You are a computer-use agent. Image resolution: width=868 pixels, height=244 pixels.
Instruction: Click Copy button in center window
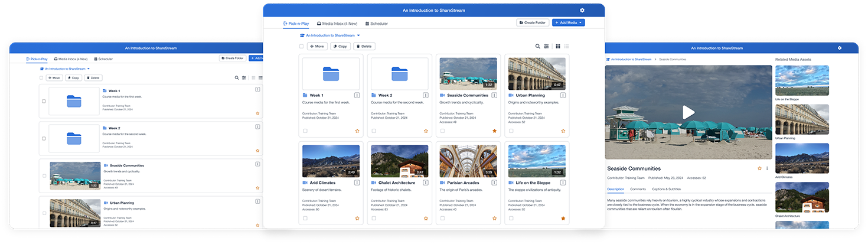(340, 46)
